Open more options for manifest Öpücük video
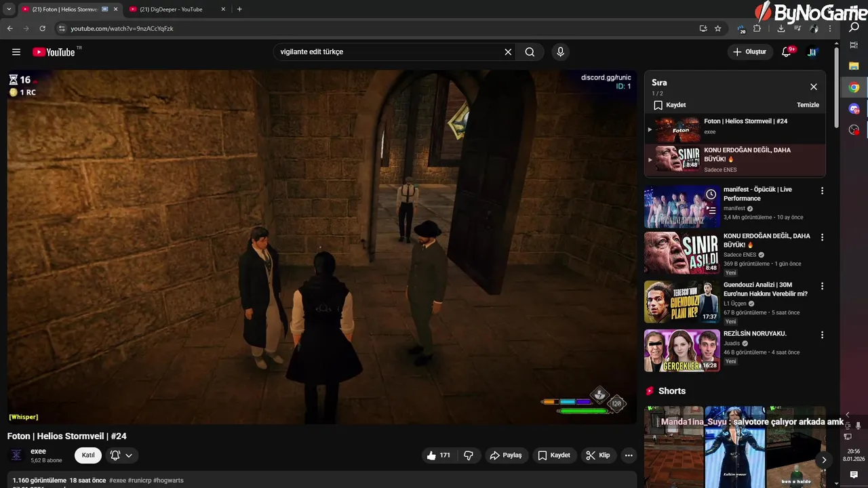 (x=822, y=191)
